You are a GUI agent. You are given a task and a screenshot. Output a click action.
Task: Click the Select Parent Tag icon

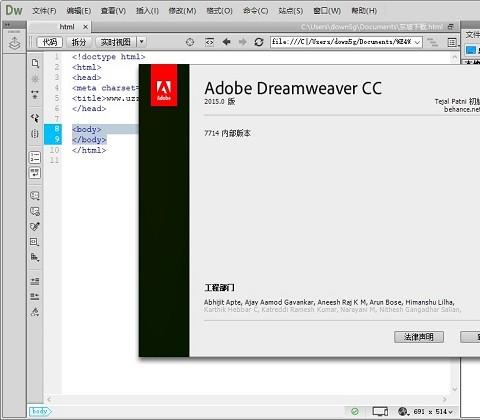[35, 118]
